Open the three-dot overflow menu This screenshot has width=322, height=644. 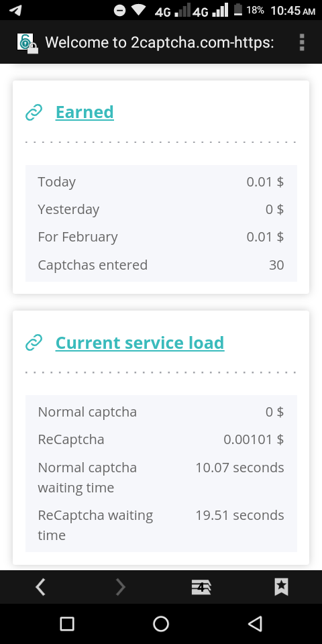(302, 42)
